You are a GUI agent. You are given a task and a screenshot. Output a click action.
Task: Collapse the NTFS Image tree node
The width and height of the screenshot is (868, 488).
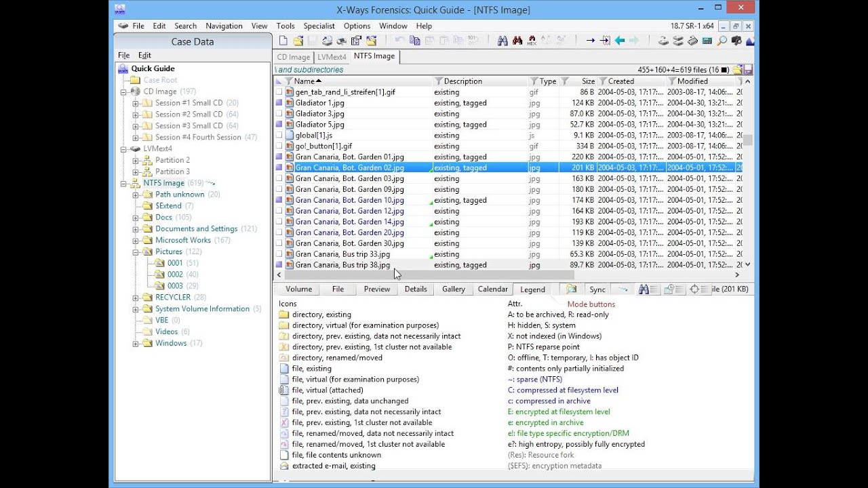[123, 183]
